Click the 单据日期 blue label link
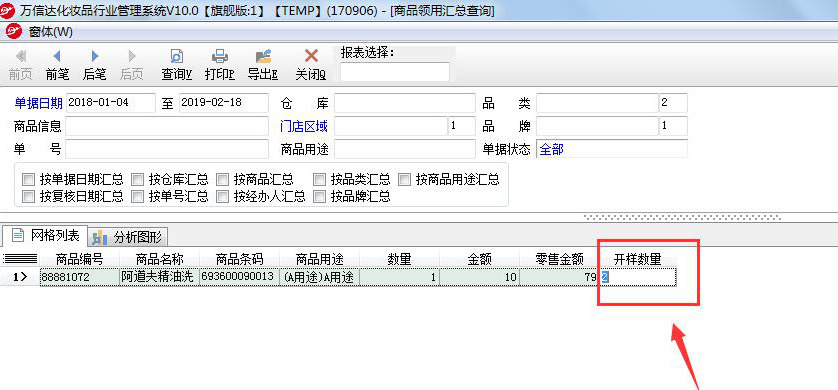The width and height of the screenshot is (838, 390). [38, 103]
